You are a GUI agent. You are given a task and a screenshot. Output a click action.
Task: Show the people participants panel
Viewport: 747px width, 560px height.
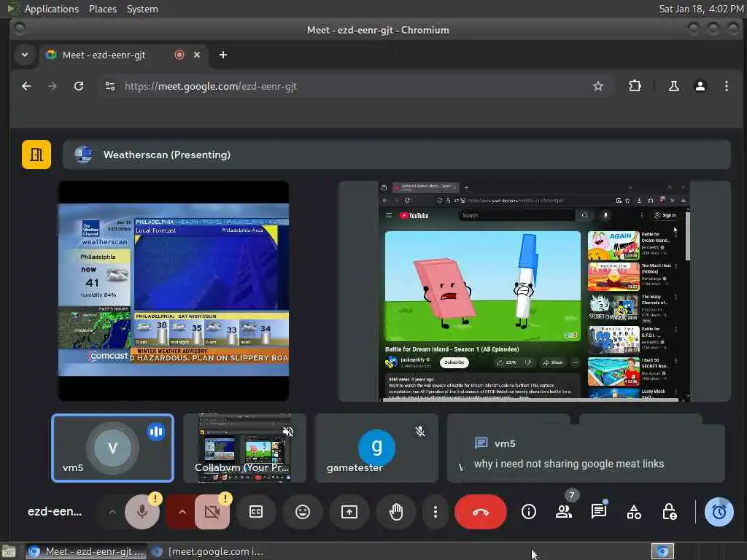pos(564,512)
